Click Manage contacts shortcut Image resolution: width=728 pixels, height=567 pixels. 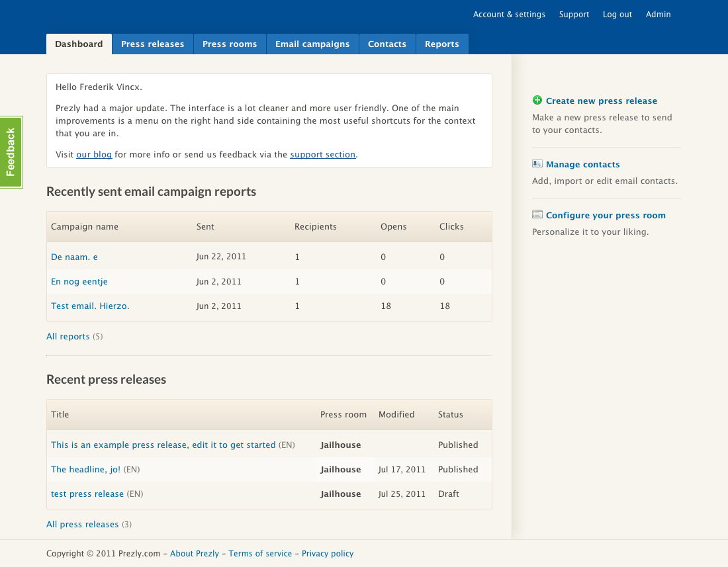coord(582,164)
